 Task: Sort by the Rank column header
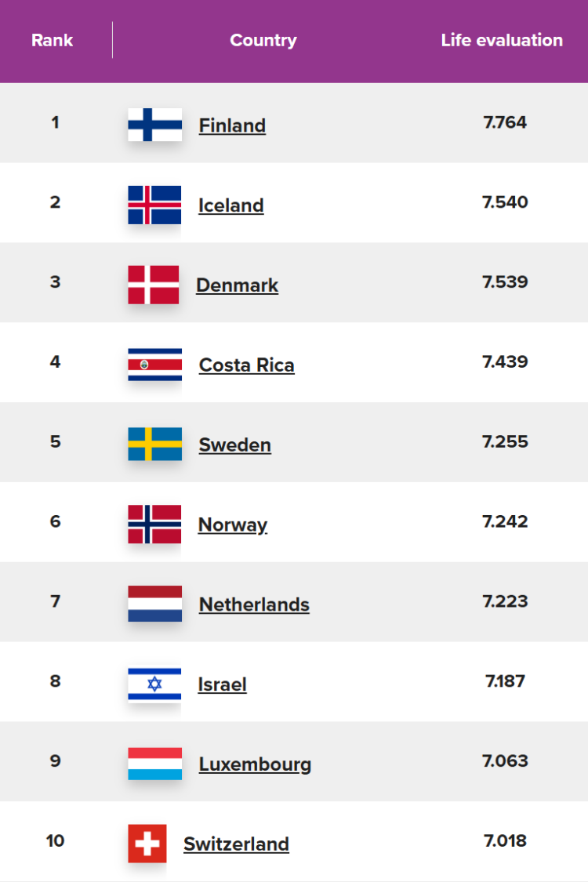(x=53, y=40)
